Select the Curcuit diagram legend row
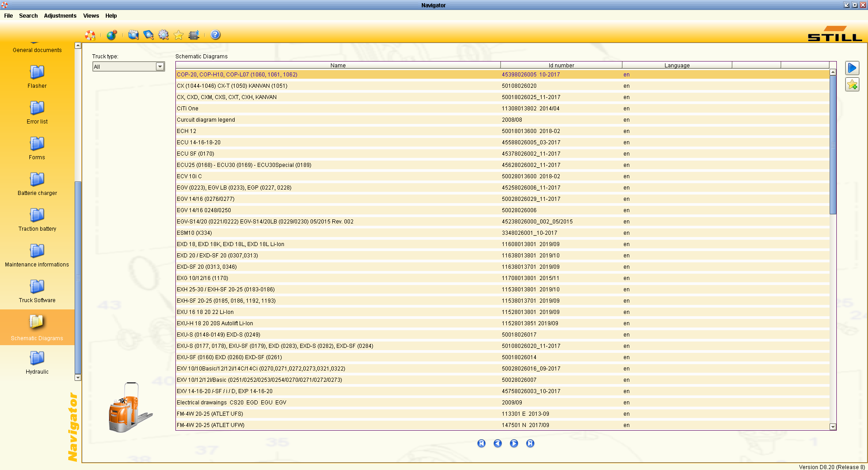 coord(503,120)
